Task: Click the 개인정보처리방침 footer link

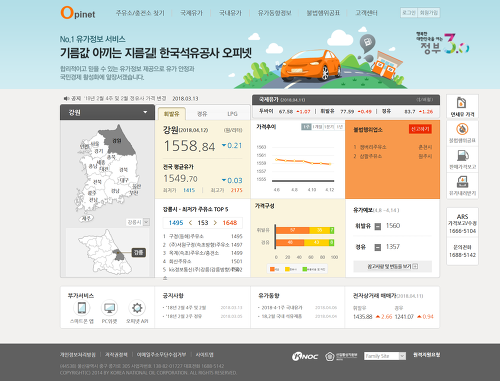Action: coord(78,355)
